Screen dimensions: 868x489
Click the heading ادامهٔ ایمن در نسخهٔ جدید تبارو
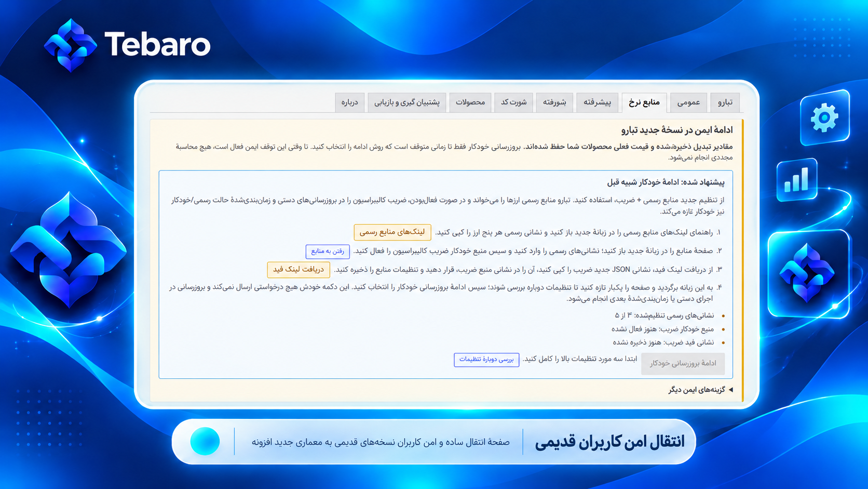click(x=677, y=130)
